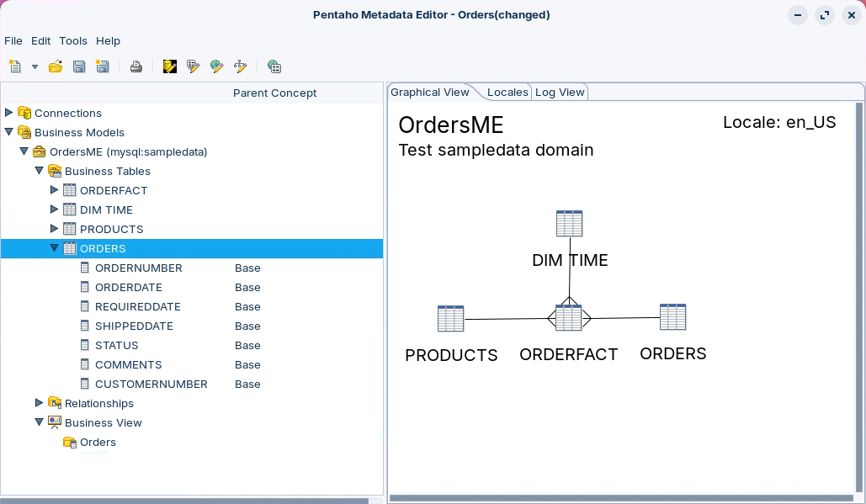Click the hierarchy diagram edit icon
This screenshot has height=504, width=866.
[241, 66]
